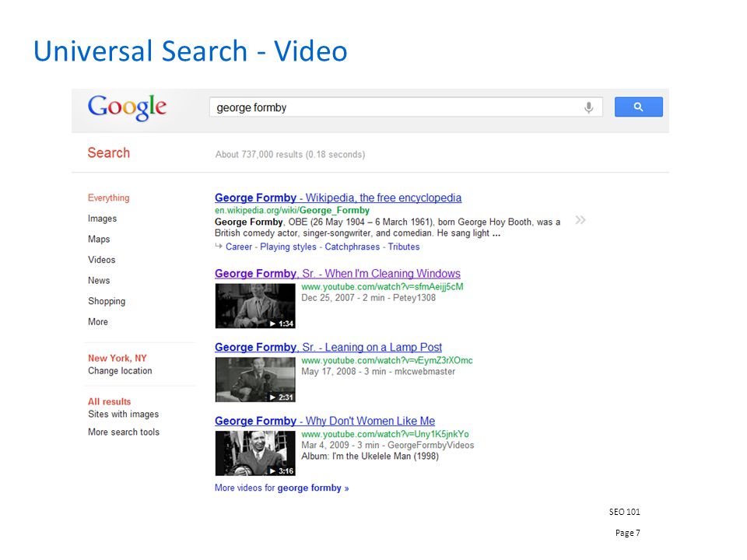
Task: Click About 737,000 results text
Action: [290, 154]
